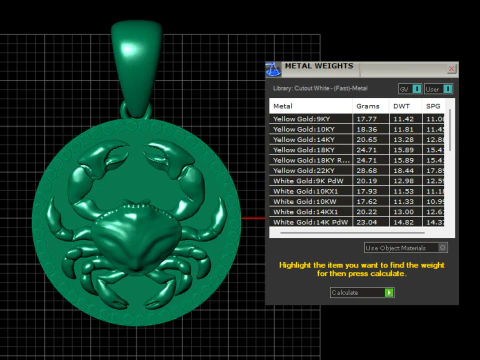
Task: Click the 13.28 DWT value
Action: click(403, 140)
